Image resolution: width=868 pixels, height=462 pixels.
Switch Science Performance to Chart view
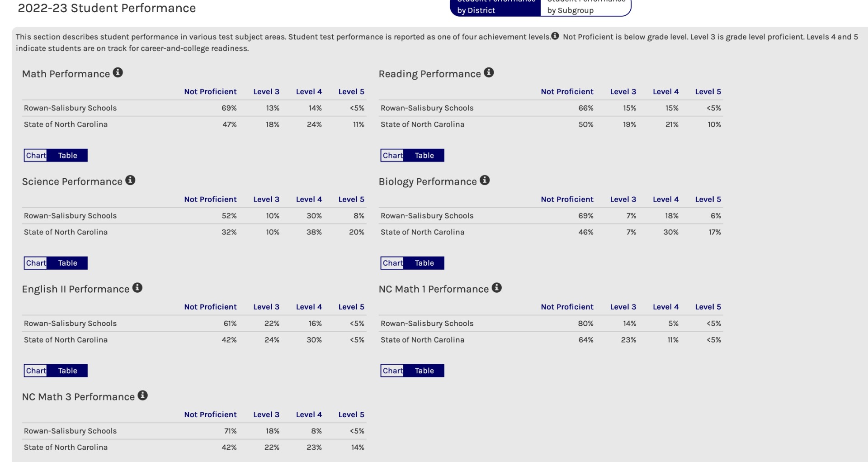click(x=36, y=263)
